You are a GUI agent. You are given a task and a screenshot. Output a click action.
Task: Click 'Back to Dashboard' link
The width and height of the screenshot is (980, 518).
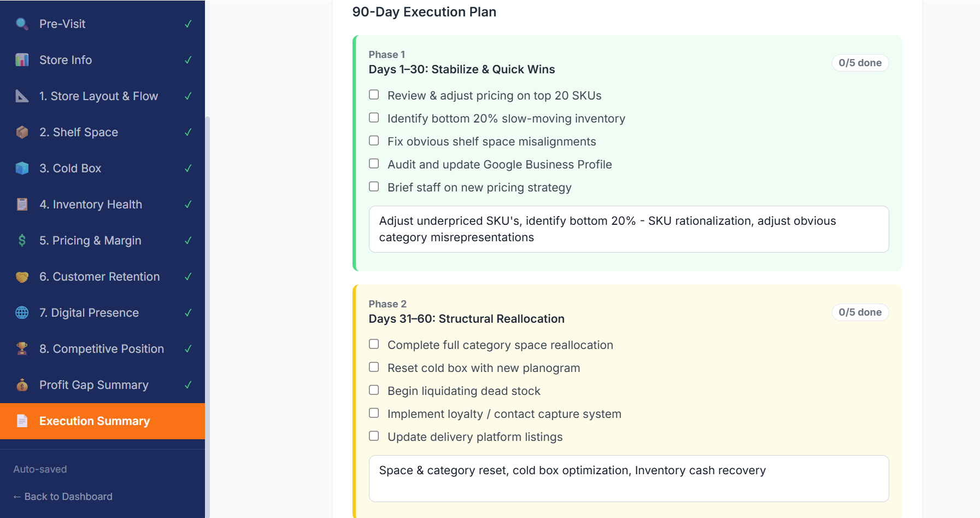pyautogui.click(x=62, y=496)
